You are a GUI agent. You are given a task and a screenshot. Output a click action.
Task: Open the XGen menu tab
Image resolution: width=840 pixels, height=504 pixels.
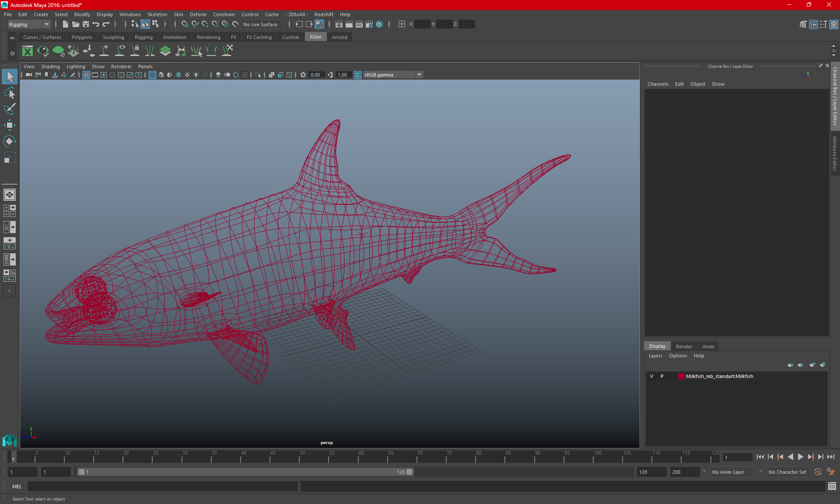pyautogui.click(x=315, y=37)
